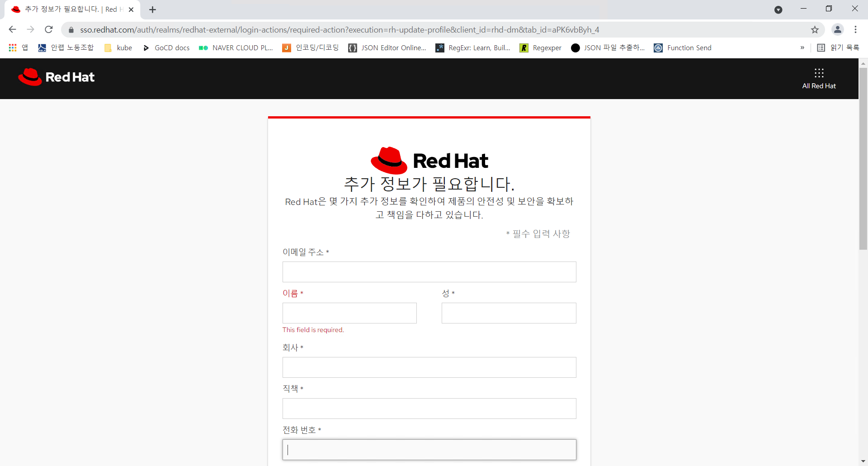Open the All Red Hat menu

click(819, 79)
